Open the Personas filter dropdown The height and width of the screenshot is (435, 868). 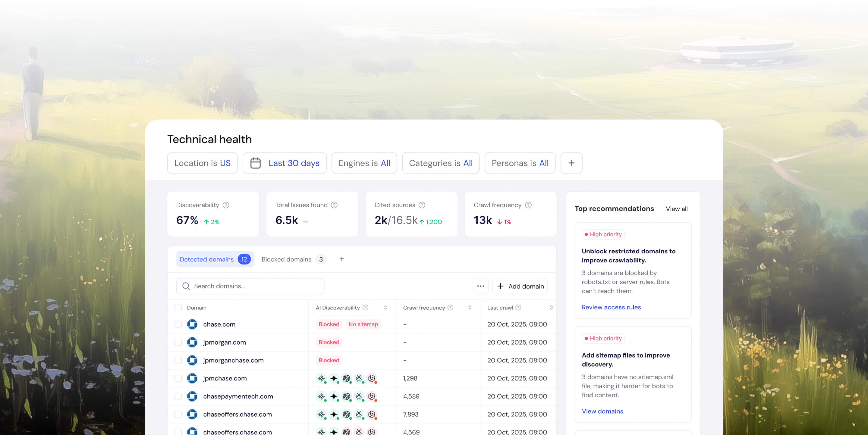(x=520, y=163)
